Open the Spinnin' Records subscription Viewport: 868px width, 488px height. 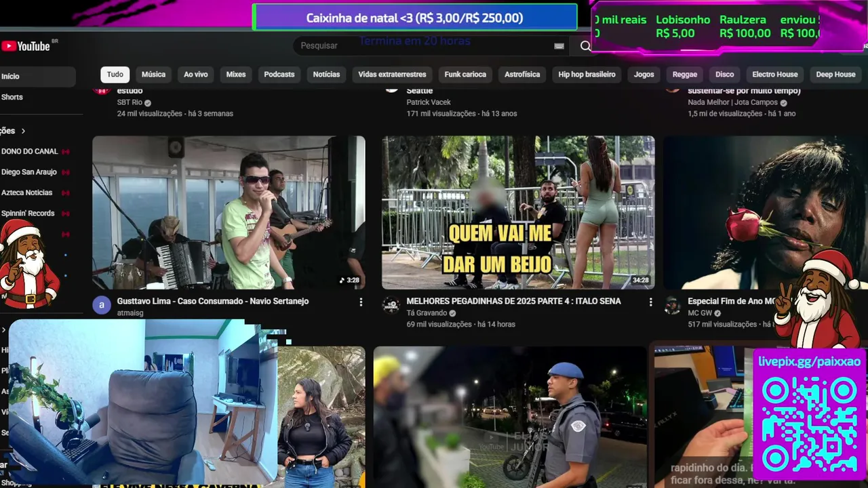click(28, 213)
